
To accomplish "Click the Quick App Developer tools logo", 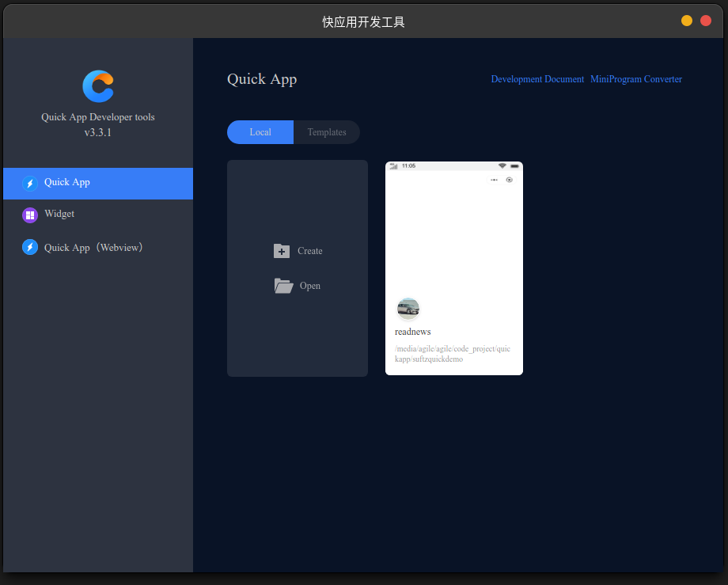I will tap(98, 86).
